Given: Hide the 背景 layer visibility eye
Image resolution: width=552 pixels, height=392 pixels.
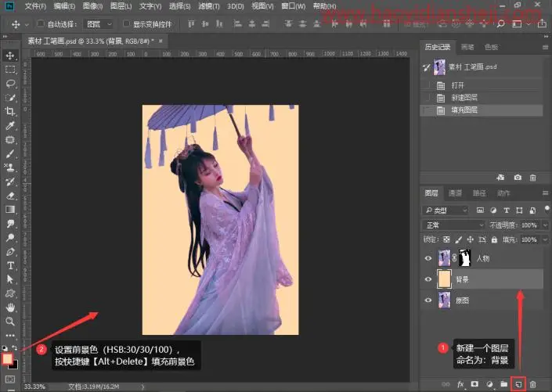Looking at the screenshot, I should (x=428, y=279).
